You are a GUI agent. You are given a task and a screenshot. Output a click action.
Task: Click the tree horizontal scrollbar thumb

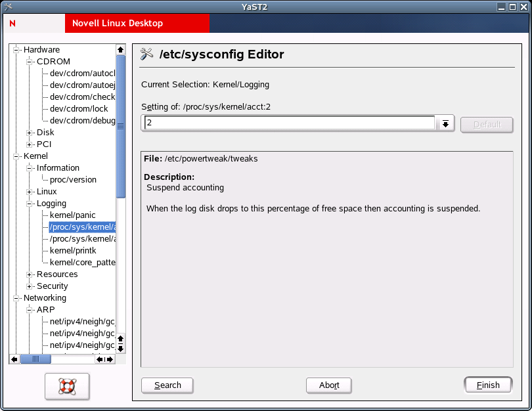pyautogui.click(x=35, y=359)
